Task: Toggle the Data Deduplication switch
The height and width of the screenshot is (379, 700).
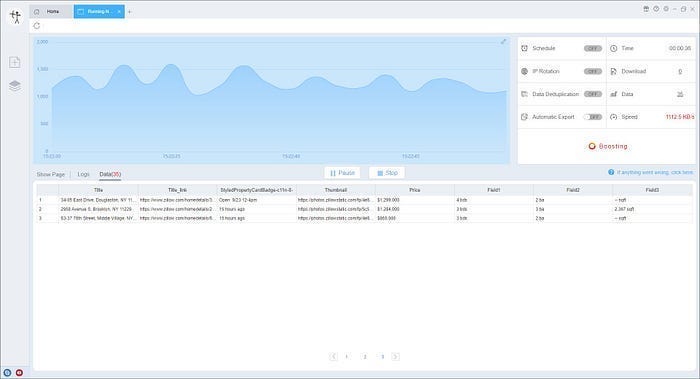Action: (593, 94)
